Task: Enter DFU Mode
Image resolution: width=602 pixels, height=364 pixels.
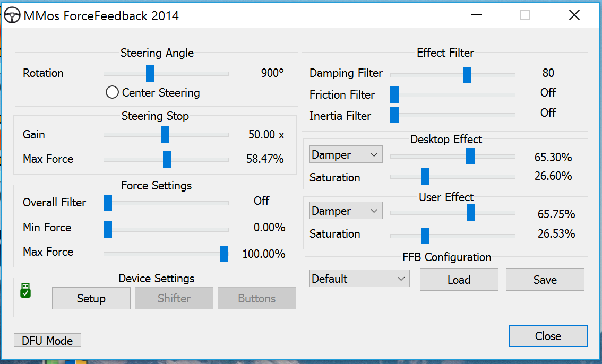Action: click(x=47, y=341)
